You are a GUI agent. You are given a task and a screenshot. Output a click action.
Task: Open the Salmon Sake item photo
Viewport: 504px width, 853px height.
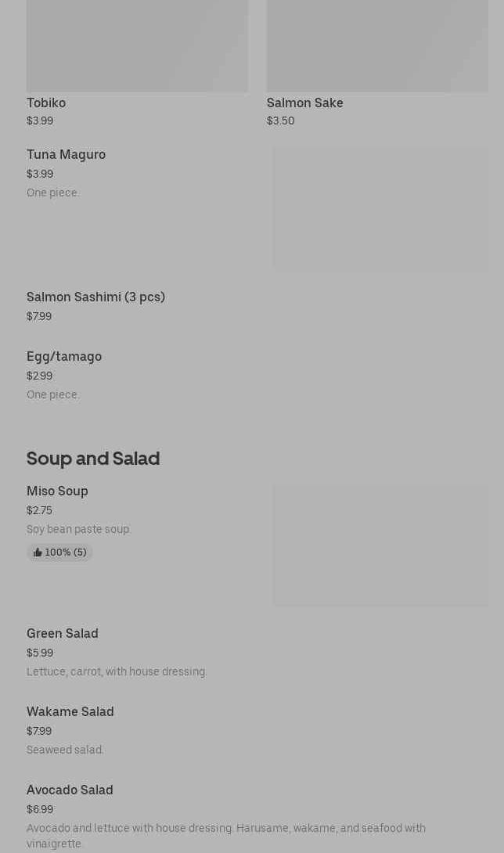point(377,45)
